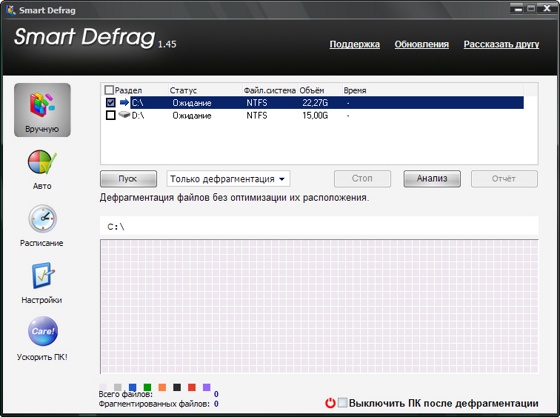Click the drive icon beside D:\

[124, 115]
